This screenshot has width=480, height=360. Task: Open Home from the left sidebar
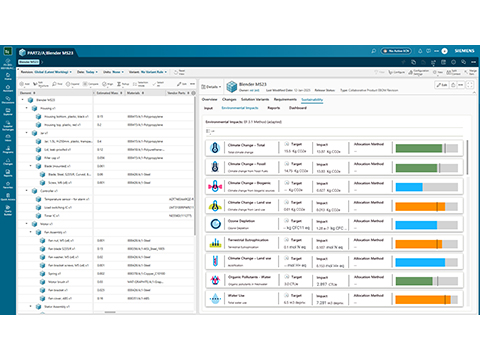(x=8, y=76)
